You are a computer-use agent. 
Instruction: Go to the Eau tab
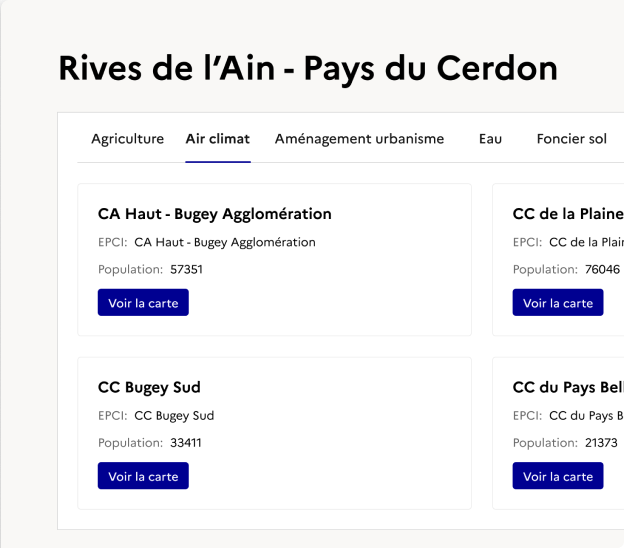coord(490,139)
